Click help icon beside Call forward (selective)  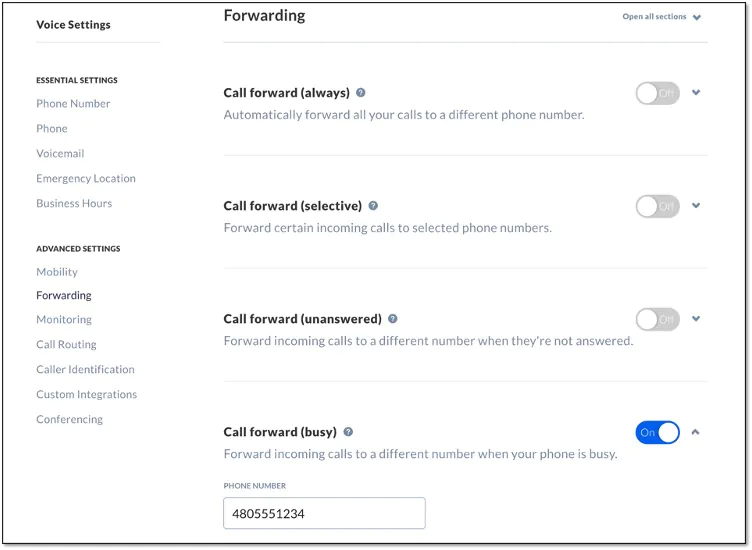pyautogui.click(x=373, y=206)
